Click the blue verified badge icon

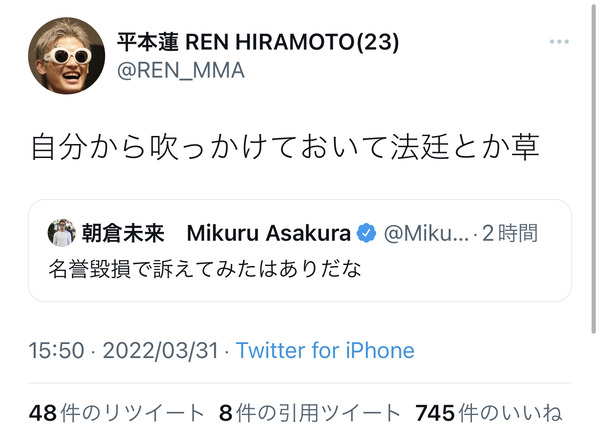click(x=366, y=233)
